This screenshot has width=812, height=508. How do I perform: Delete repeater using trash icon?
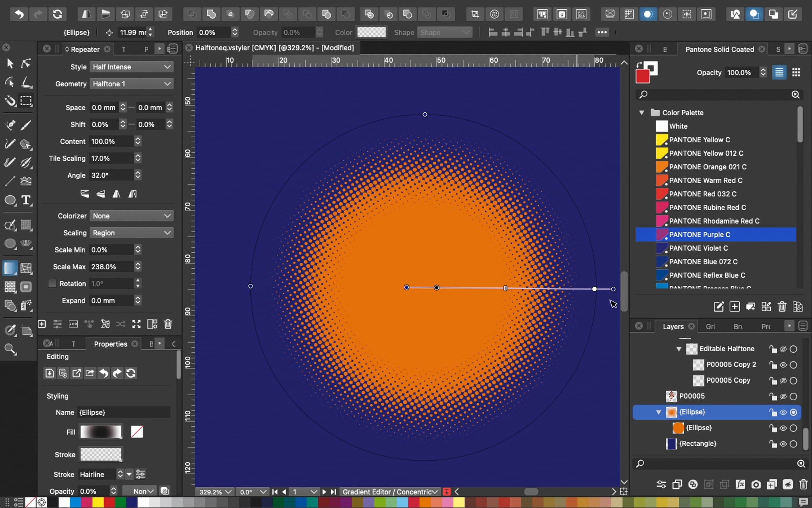click(168, 324)
